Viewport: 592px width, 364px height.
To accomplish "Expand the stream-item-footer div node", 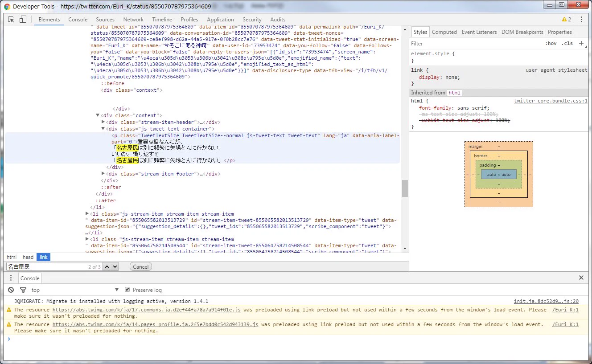I will click(x=103, y=174).
